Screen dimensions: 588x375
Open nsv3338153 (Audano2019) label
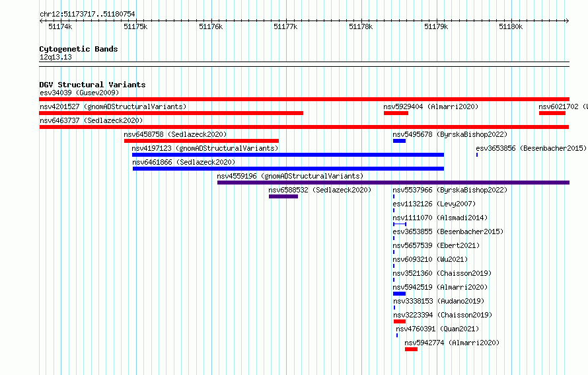click(x=439, y=301)
